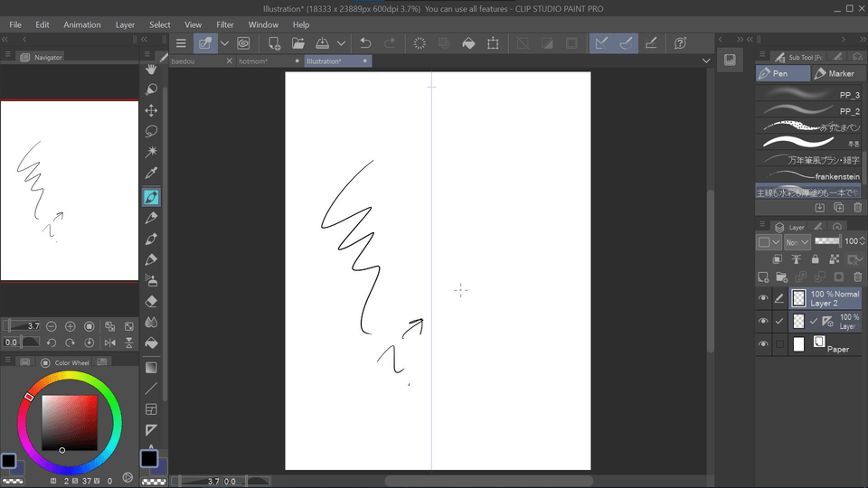The width and height of the screenshot is (868, 488).
Task: Select the Brush tool
Action: click(x=151, y=239)
